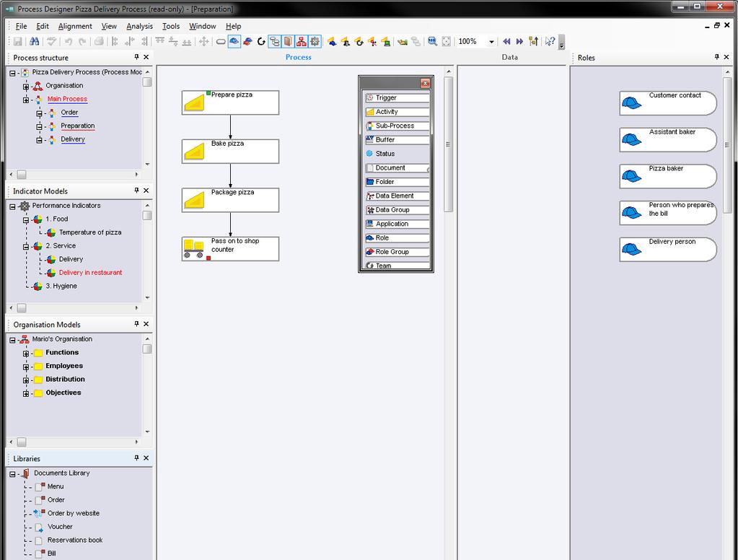The width and height of the screenshot is (738, 560).
Task: Expand the Objectives folder node
Action: click(26, 393)
